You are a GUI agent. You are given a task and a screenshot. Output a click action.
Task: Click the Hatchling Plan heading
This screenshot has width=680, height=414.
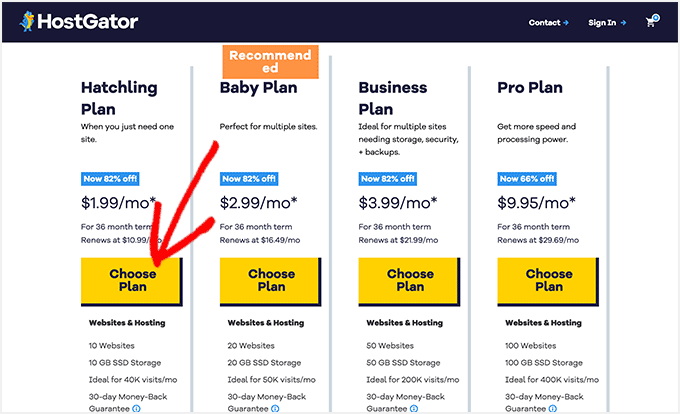click(119, 98)
